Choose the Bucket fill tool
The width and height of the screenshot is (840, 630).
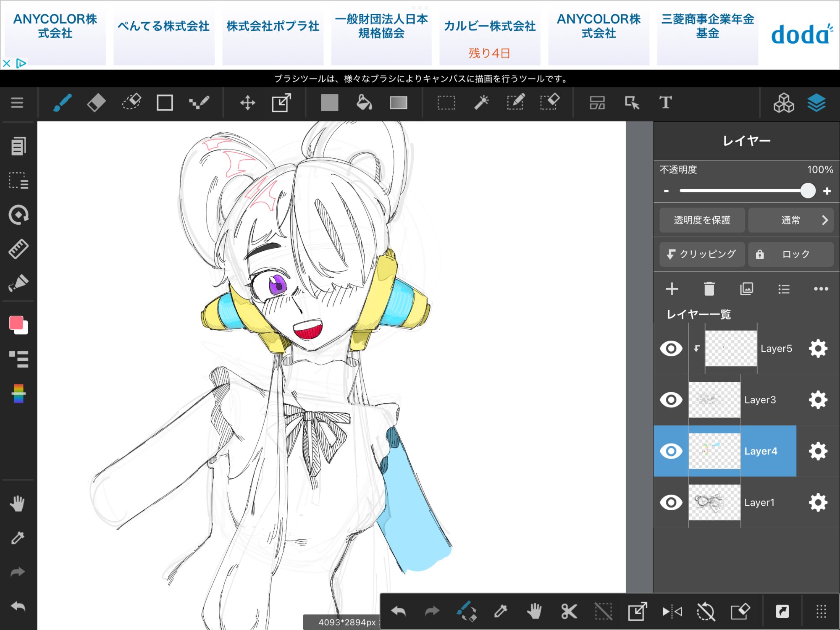(x=364, y=102)
